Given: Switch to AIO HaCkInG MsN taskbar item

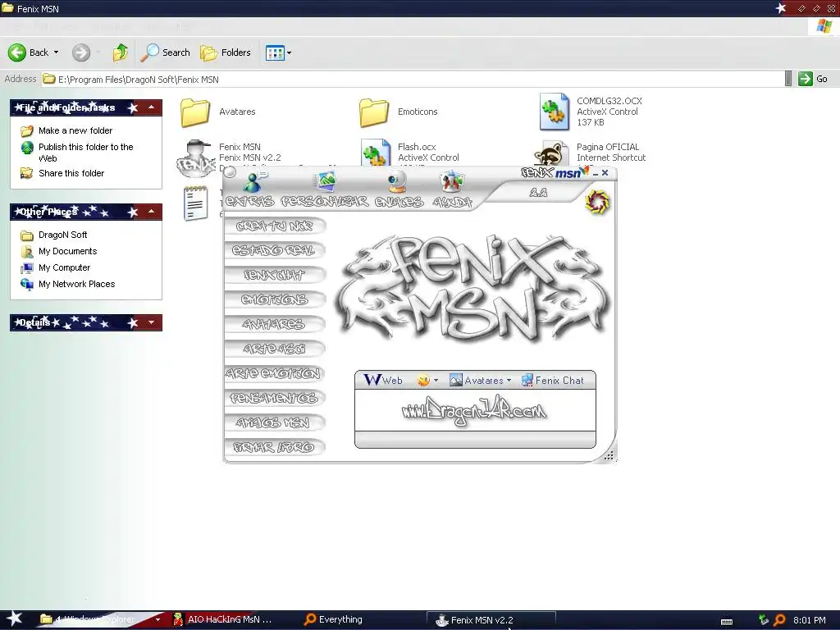Looking at the screenshot, I should (x=224, y=620).
